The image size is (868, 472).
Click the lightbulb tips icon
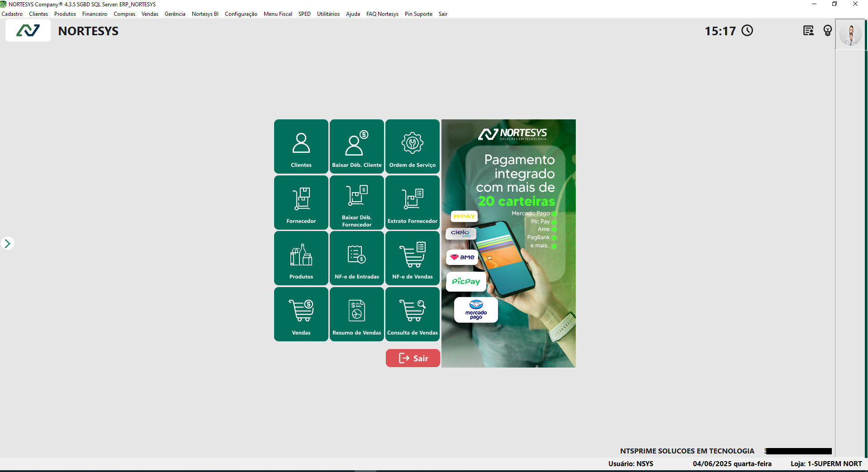click(827, 31)
